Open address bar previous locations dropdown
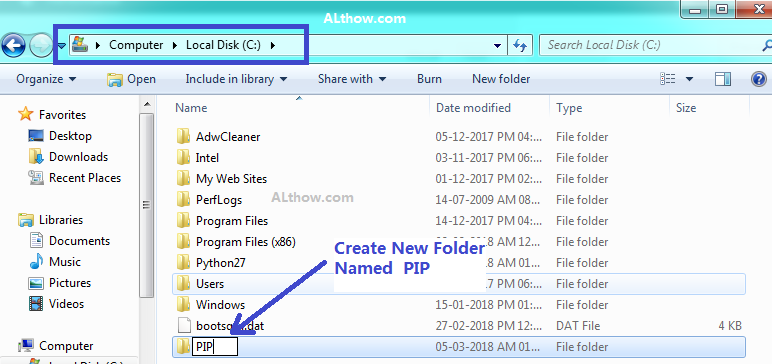 point(497,46)
